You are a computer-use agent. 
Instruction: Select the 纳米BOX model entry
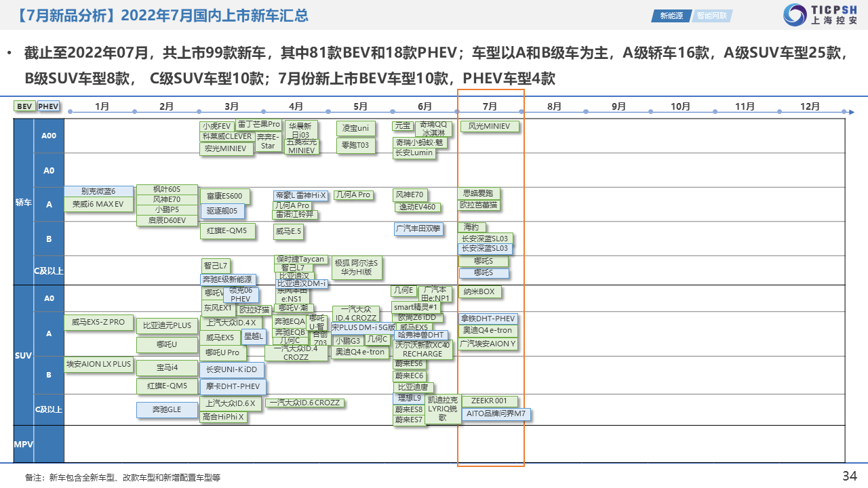[479, 292]
